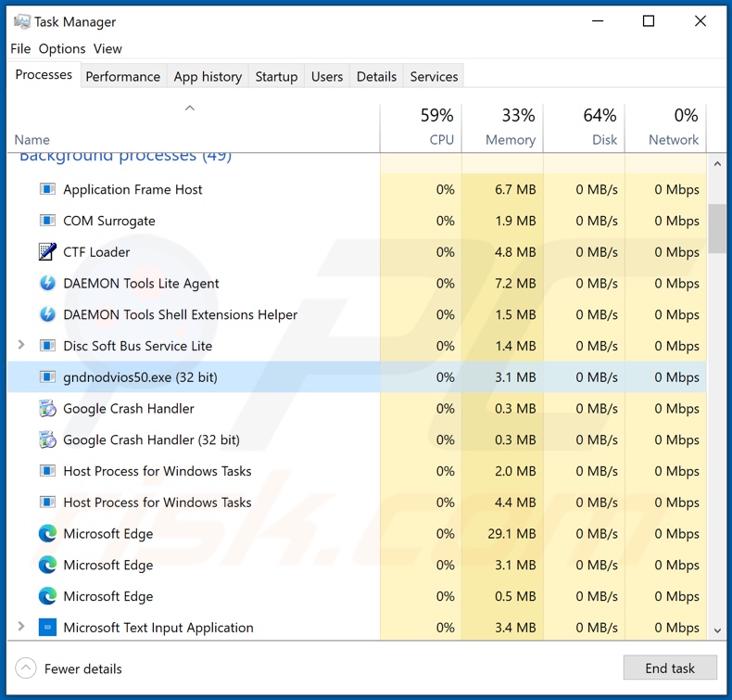Select the Application Frame Host row
Screen dimensions: 732x700
(357, 189)
